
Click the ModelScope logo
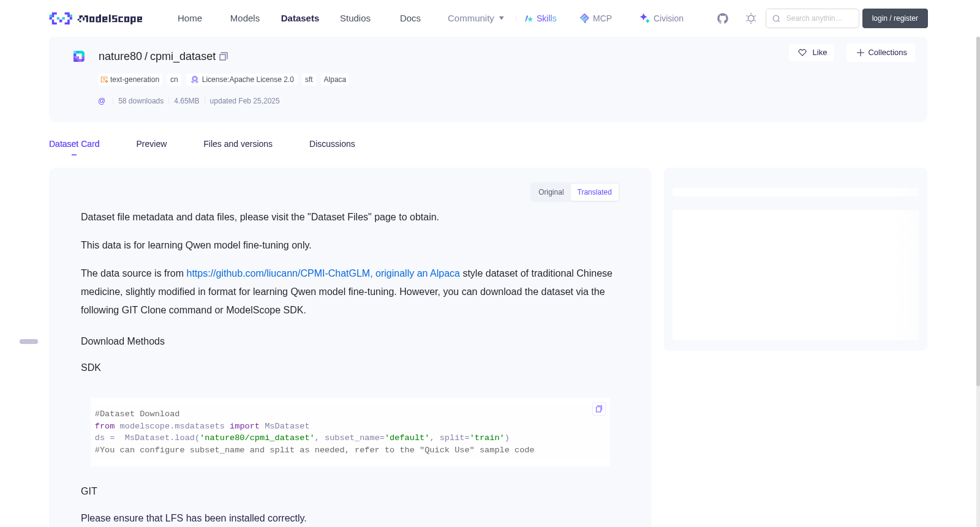tap(96, 18)
